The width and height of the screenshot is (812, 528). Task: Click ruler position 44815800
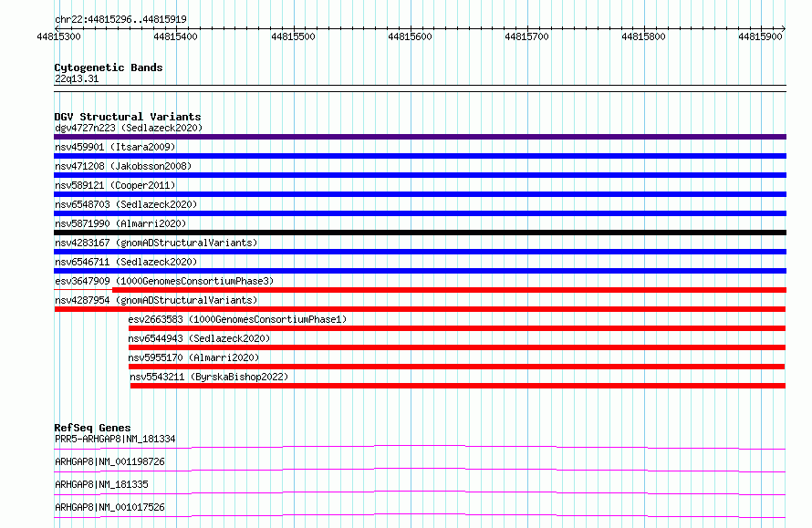coord(643,36)
